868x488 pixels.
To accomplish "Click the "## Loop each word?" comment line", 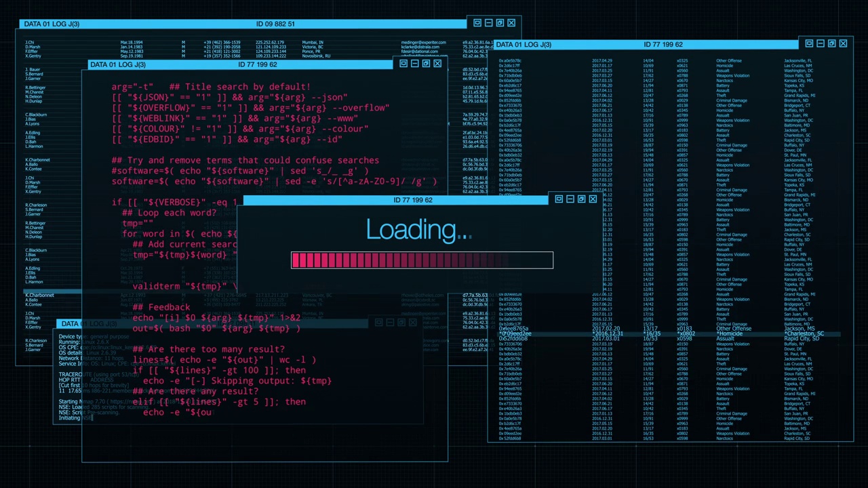I will tap(170, 213).
